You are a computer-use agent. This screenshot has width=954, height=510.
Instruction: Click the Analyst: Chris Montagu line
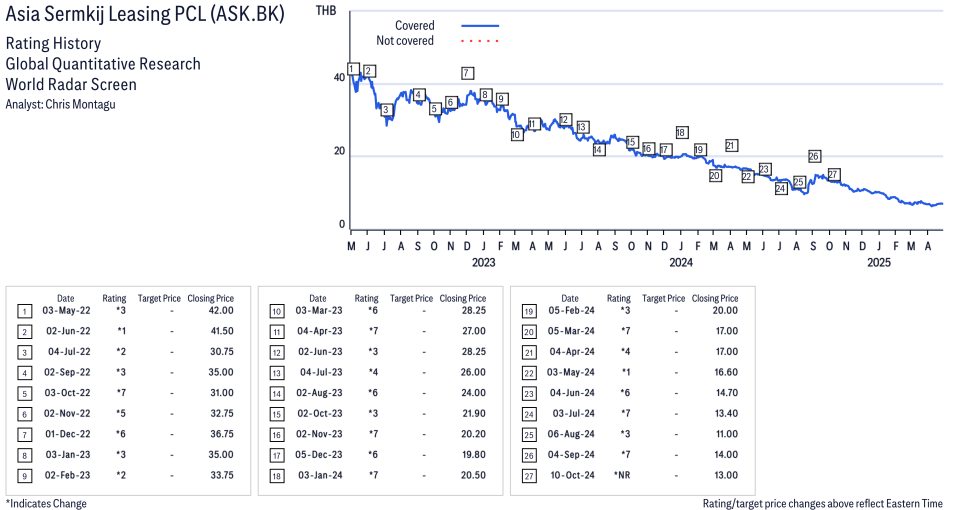(x=60, y=104)
